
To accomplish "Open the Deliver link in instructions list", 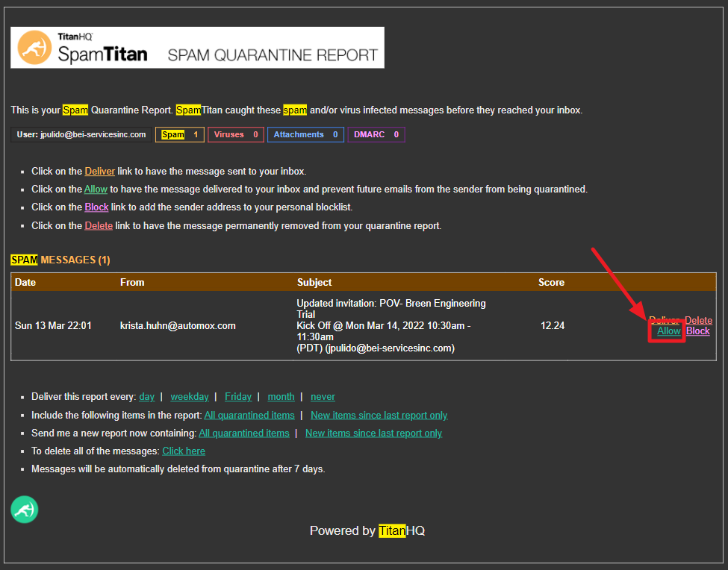I will coord(100,171).
